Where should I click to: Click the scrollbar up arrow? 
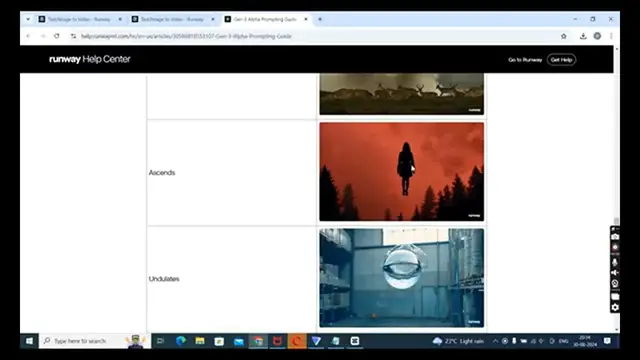pos(616,49)
